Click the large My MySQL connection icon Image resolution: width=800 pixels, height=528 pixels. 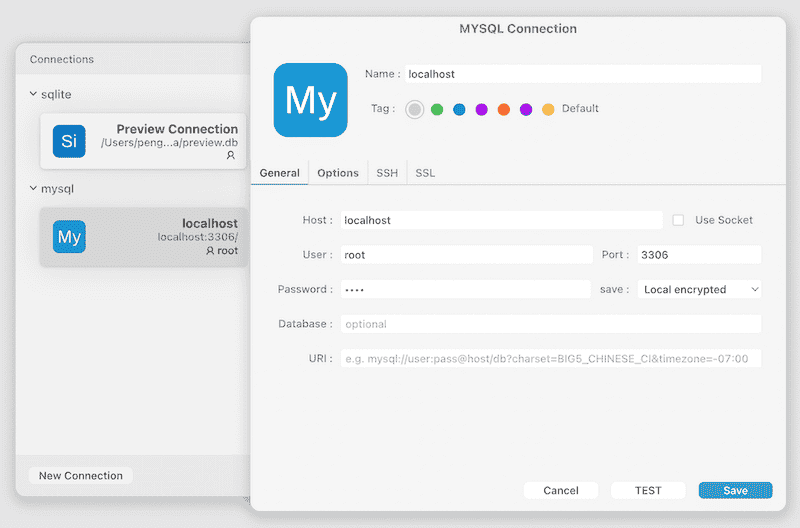coord(310,100)
